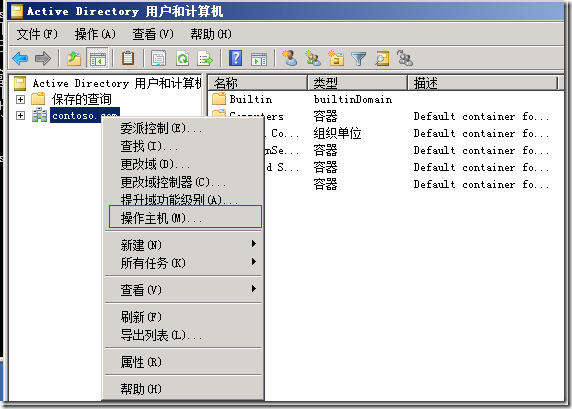Toggle the show/hide console tree icon
Image resolution: width=572 pixels, height=409 pixels.
[97, 58]
